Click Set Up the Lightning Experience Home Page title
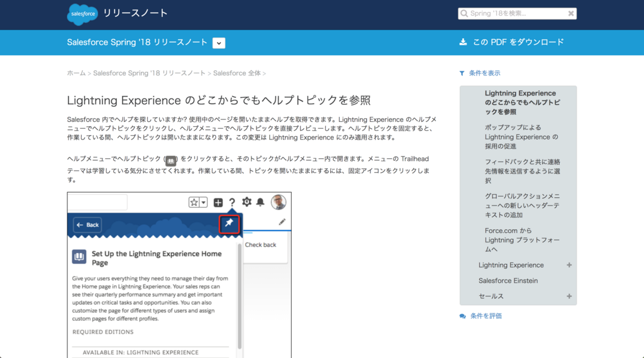This screenshot has width=644, height=358. point(157,258)
